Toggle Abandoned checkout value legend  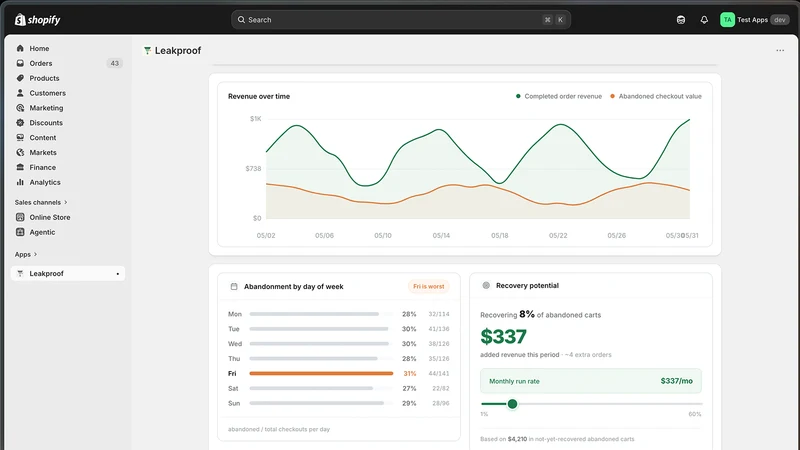pos(656,96)
